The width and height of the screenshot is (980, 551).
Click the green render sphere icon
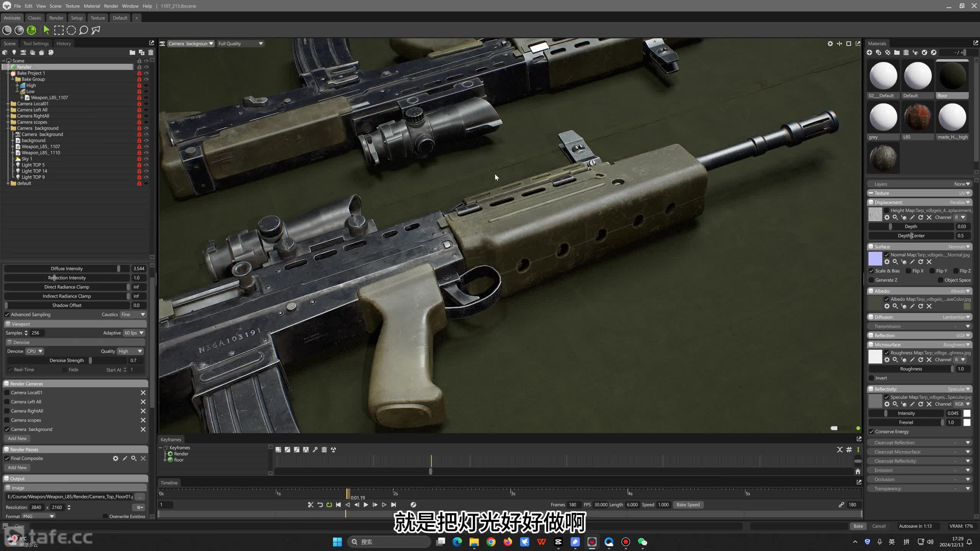(x=31, y=30)
